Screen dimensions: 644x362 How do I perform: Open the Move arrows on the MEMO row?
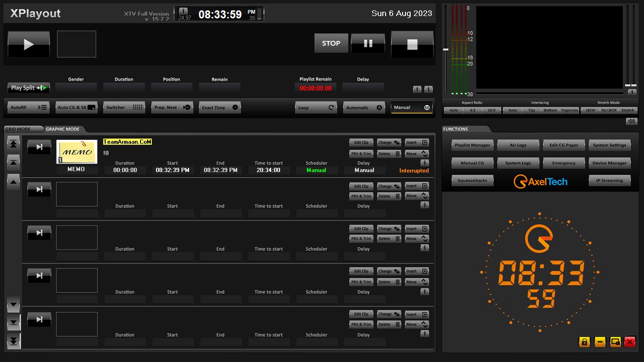click(417, 154)
